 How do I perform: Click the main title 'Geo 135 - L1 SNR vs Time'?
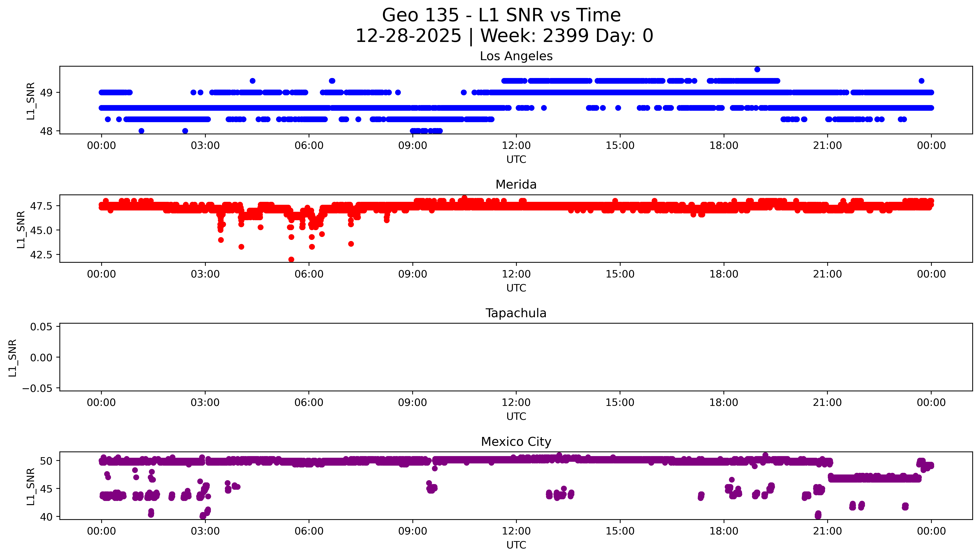coord(501,15)
